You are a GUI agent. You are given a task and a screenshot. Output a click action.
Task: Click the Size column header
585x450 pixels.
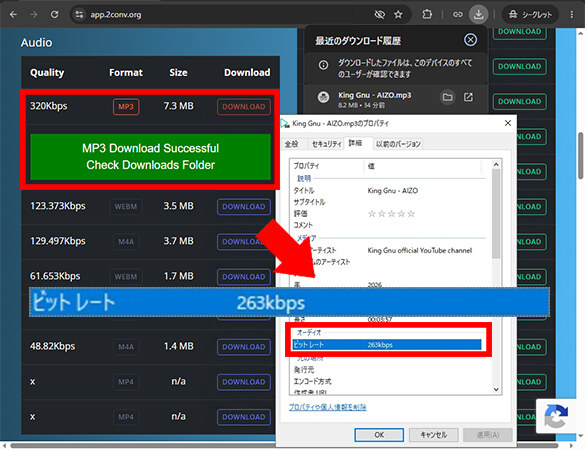coord(178,72)
